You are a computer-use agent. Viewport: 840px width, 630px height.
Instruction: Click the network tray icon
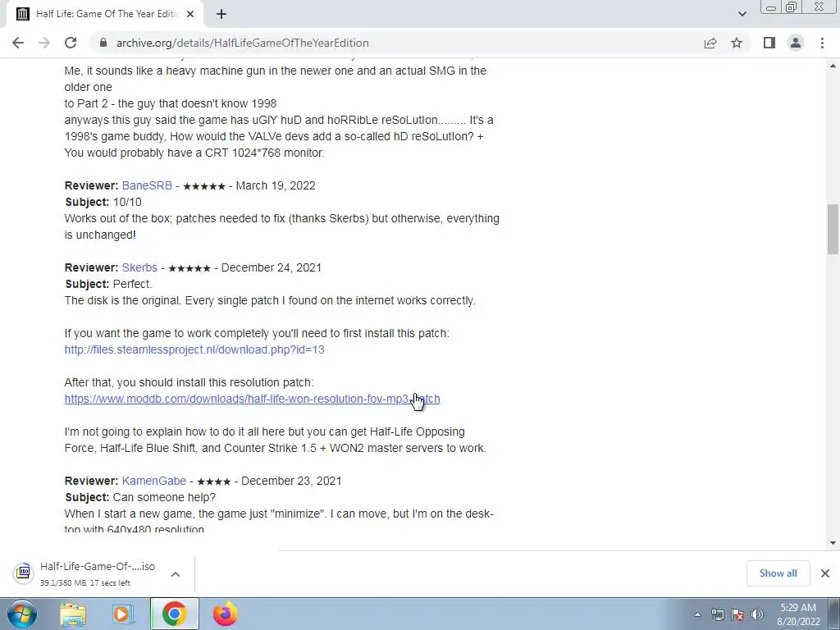[x=717, y=614]
